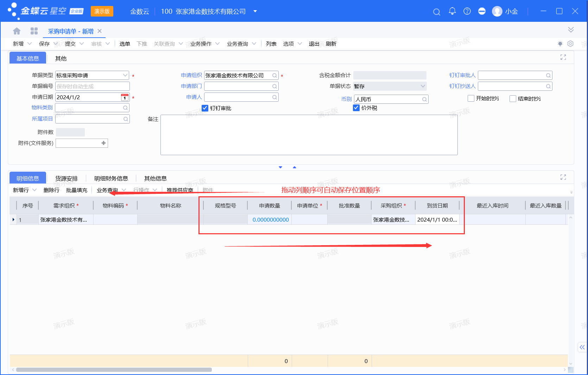Open the app grid menu icon
This screenshot has width=588, height=375.
point(34,31)
